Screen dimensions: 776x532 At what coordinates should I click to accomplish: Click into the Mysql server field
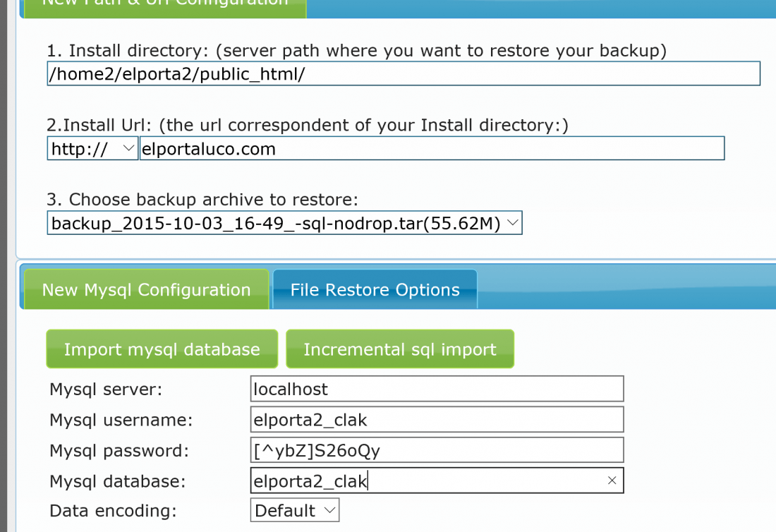437,389
